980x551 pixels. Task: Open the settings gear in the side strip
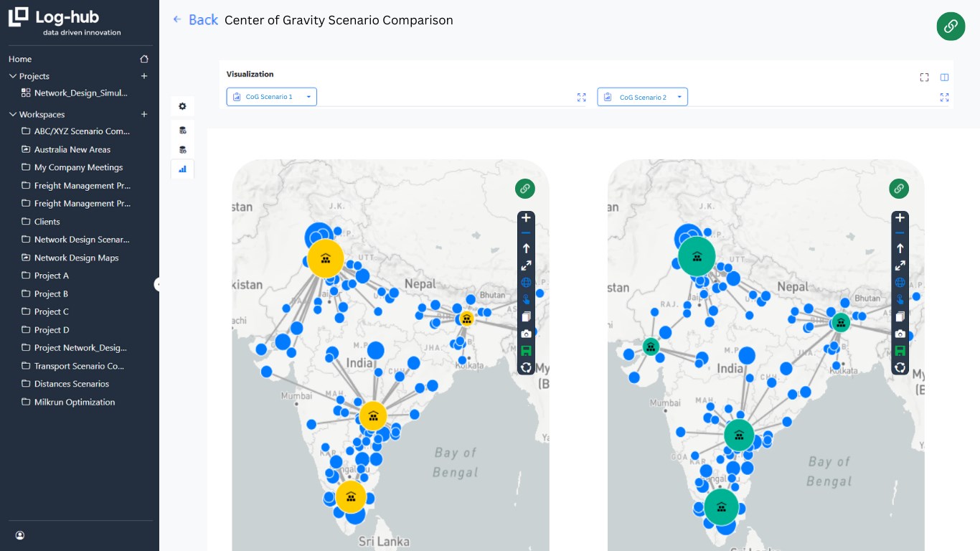(x=182, y=106)
